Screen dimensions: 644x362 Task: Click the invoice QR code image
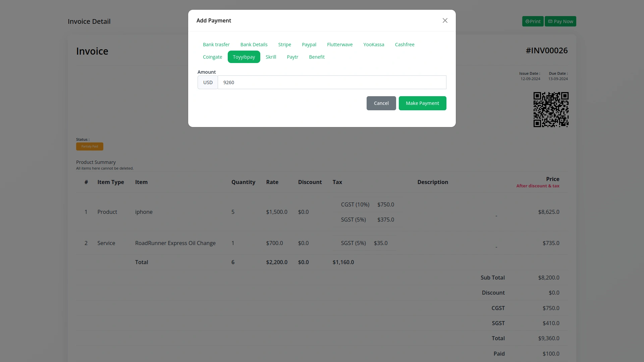point(550,110)
